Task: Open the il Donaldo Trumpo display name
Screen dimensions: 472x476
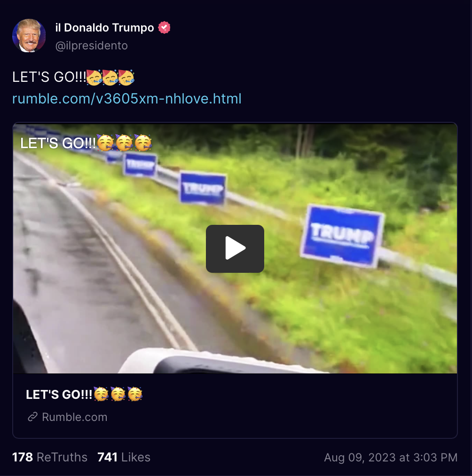Action: coord(105,28)
